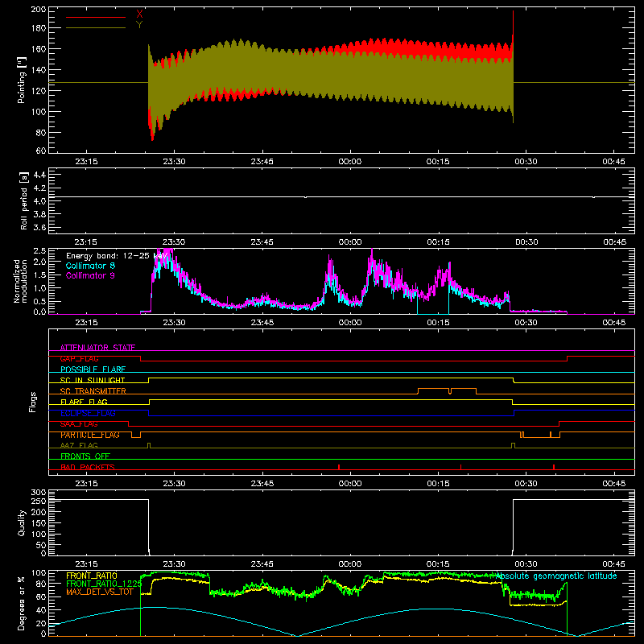Click the 00:00 time label under Roll period plot
The image size is (644, 644).
click(x=350, y=242)
